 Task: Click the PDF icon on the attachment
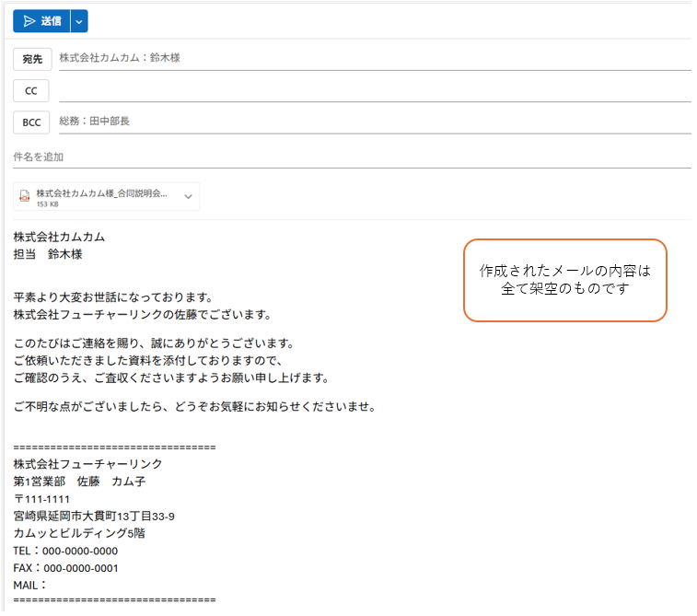[26, 196]
